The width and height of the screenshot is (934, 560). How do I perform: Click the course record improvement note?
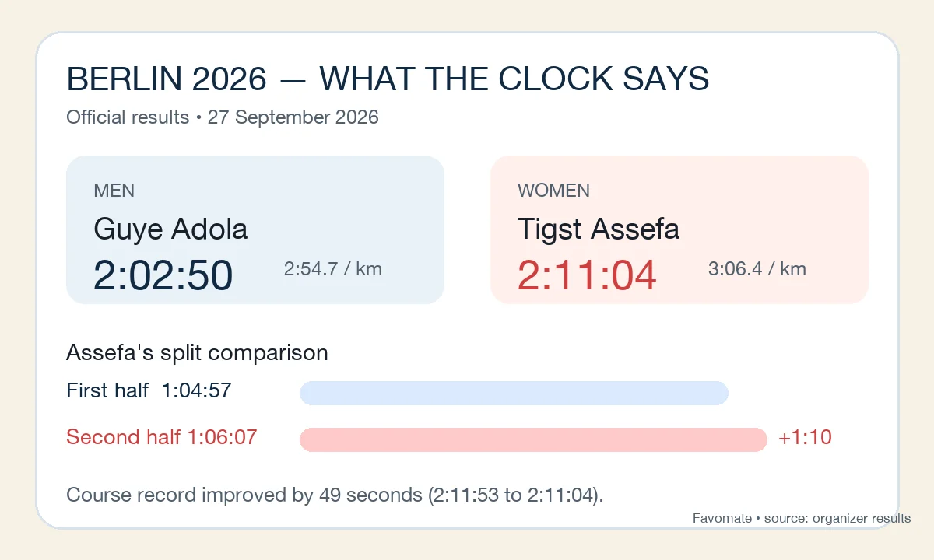click(x=335, y=495)
